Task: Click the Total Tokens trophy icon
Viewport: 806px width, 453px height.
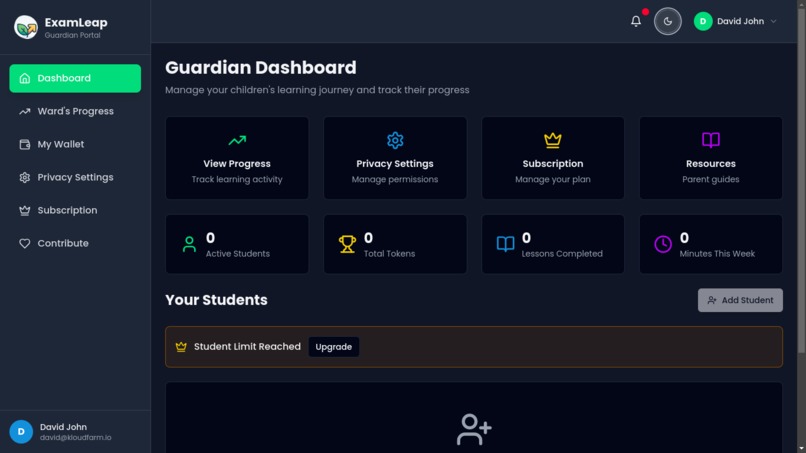Action: click(x=347, y=244)
